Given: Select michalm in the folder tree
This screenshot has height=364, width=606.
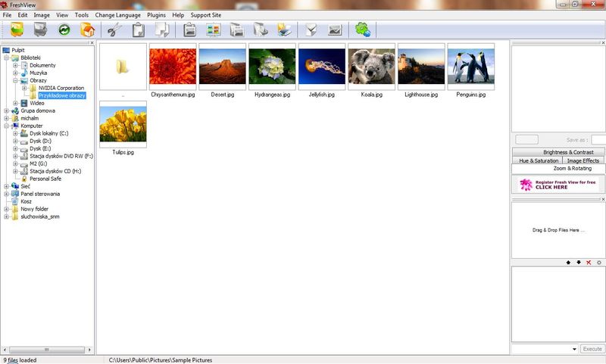Looking at the screenshot, I should [x=30, y=118].
